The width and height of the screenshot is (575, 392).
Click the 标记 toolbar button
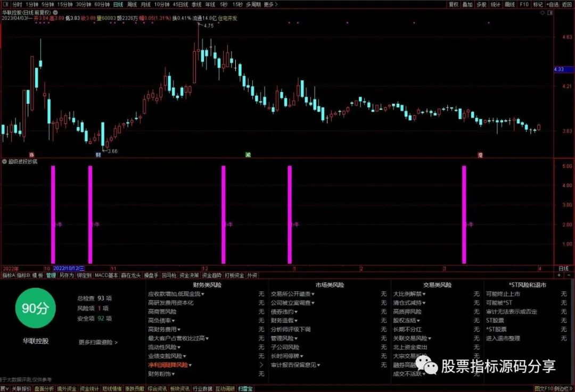point(538,4)
